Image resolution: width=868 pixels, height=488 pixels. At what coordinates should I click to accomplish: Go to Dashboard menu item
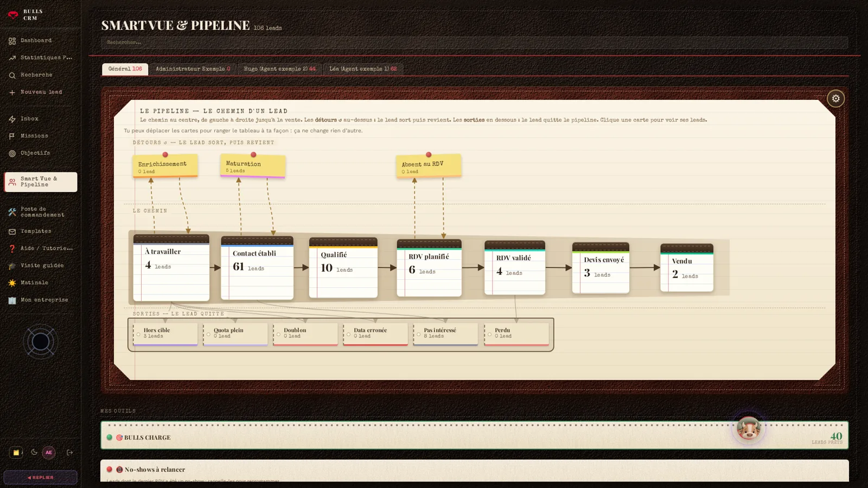[x=36, y=41]
